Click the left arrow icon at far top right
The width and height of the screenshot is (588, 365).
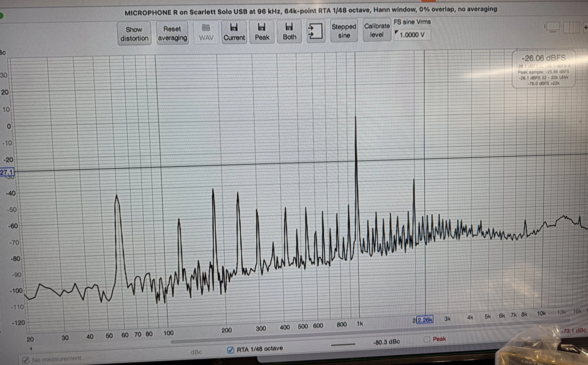pos(586,28)
